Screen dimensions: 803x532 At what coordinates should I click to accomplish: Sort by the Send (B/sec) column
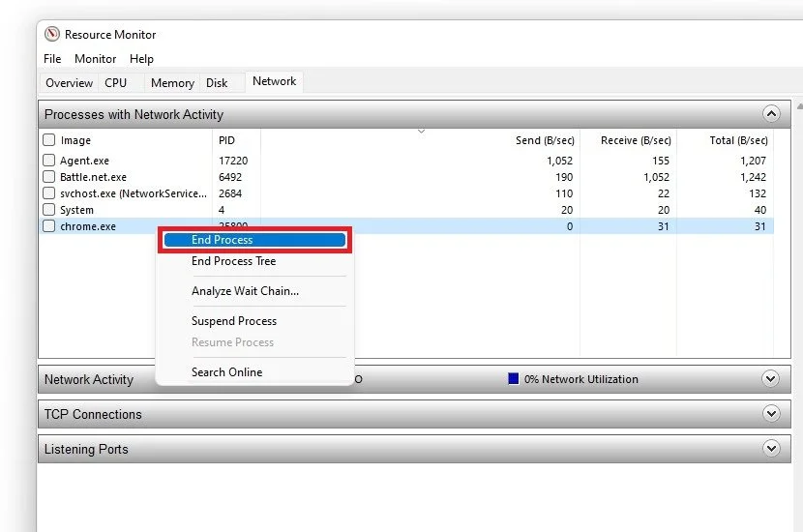coord(545,140)
